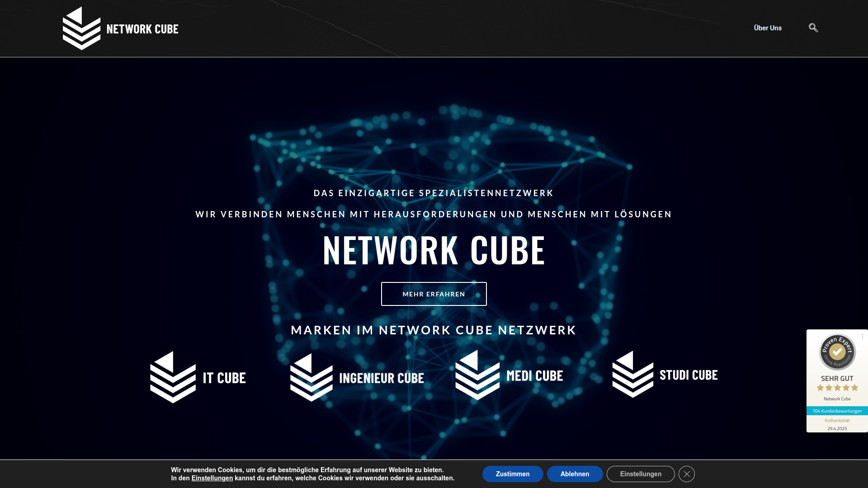Open the Über Uns menu item
Image resolution: width=868 pixels, height=488 pixels.
[768, 28]
